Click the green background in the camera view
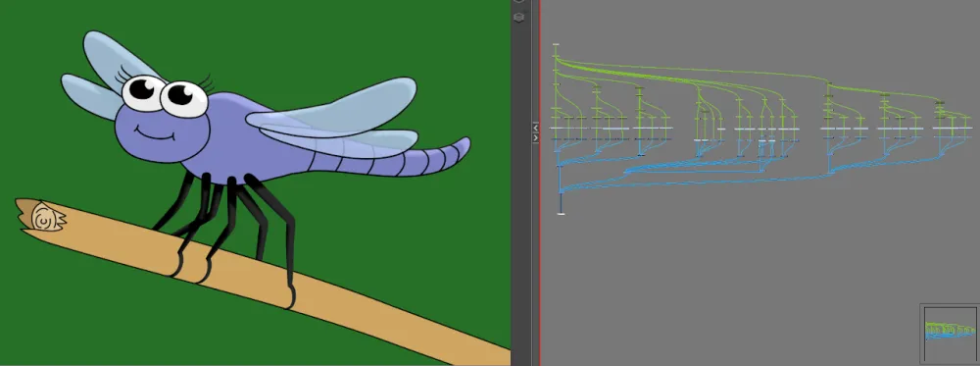Screen dimensions: 980x366 click(x=375, y=250)
